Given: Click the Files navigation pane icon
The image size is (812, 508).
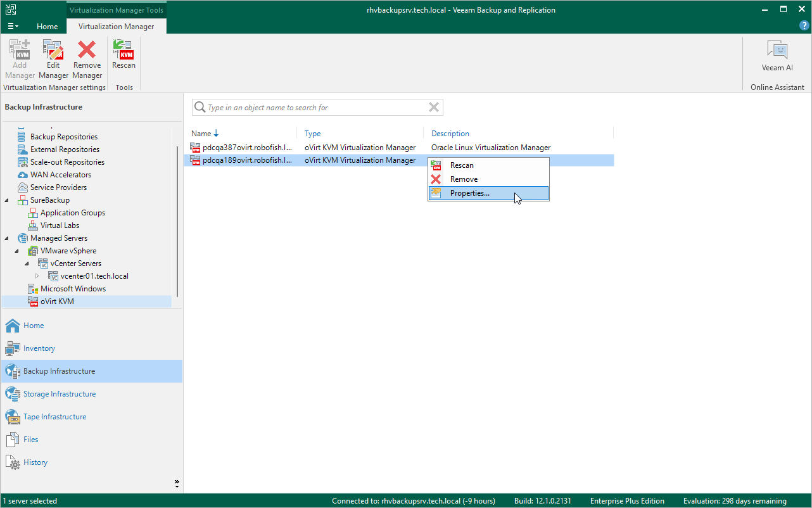Looking at the screenshot, I should click(13, 440).
